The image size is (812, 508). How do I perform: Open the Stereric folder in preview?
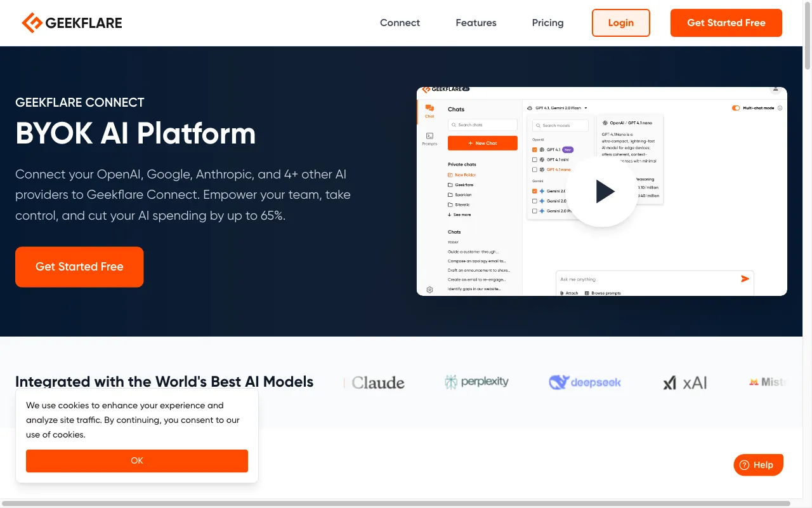pos(459,205)
